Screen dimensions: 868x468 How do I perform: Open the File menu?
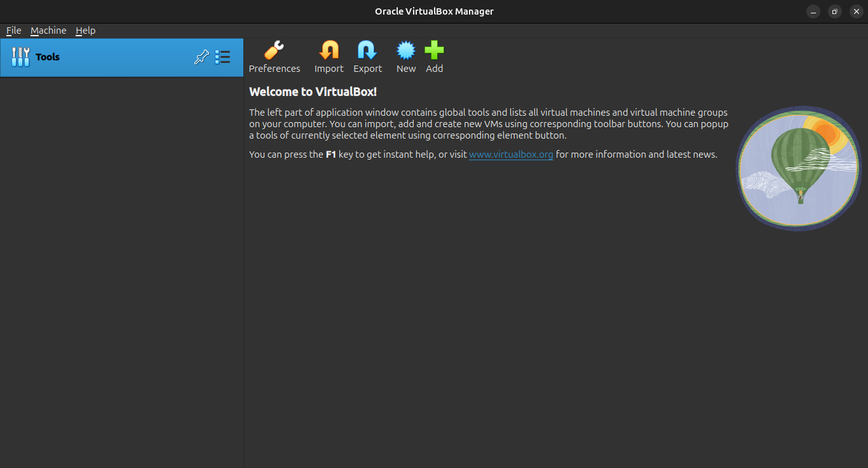(x=13, y=31)
